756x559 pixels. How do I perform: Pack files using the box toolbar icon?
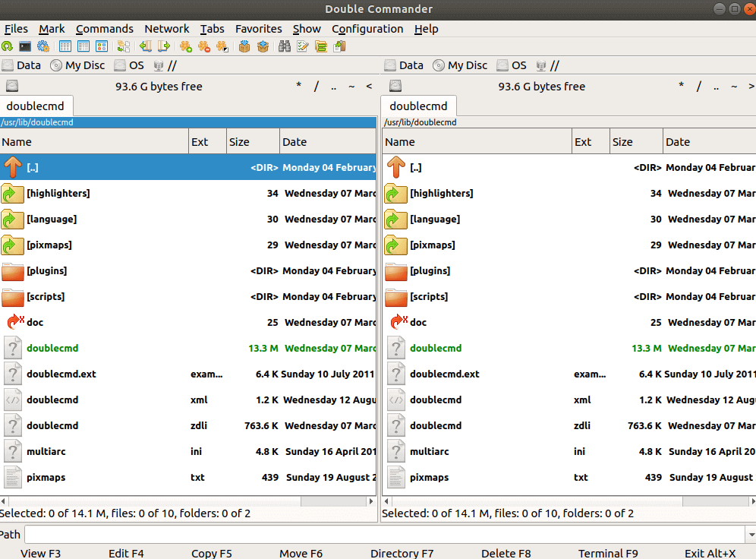tap(243, 46)
